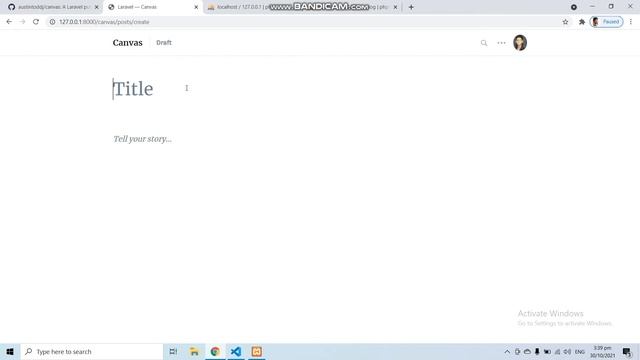The image size is (640, 360).
Task: Go forward in browser history
Action: tap(22, 22)
